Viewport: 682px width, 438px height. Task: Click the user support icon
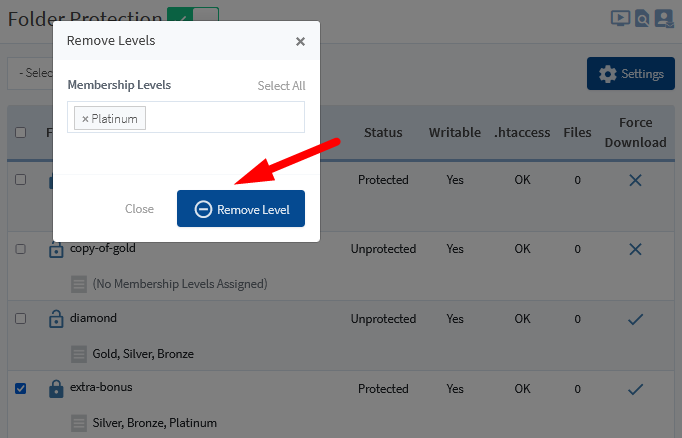pos(664,19)
